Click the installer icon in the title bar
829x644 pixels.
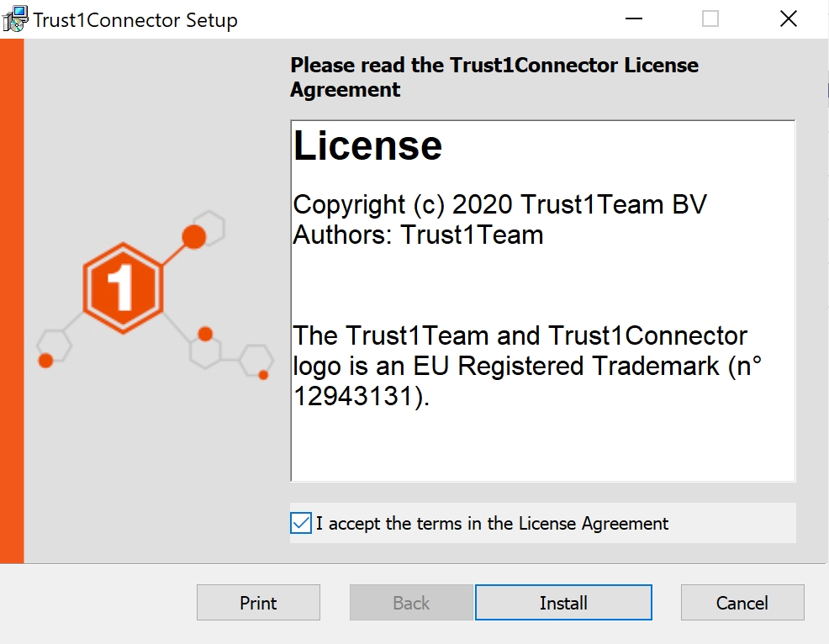(15, 18)
